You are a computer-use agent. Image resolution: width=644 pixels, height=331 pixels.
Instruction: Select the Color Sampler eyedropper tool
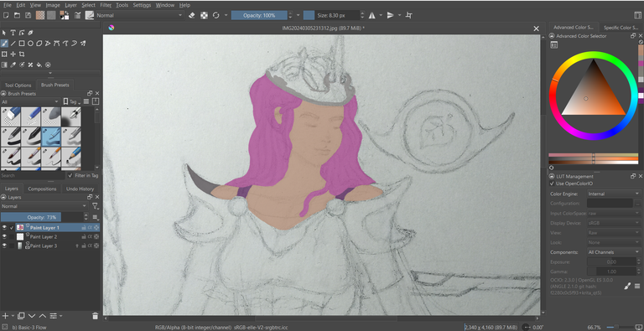13,65
